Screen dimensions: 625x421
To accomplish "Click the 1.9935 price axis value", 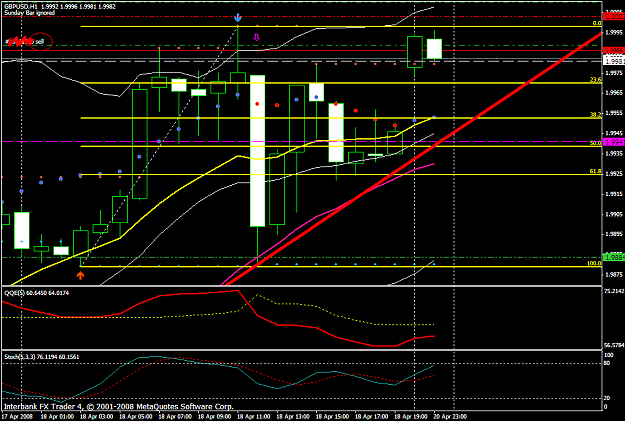I will point(614,153).
